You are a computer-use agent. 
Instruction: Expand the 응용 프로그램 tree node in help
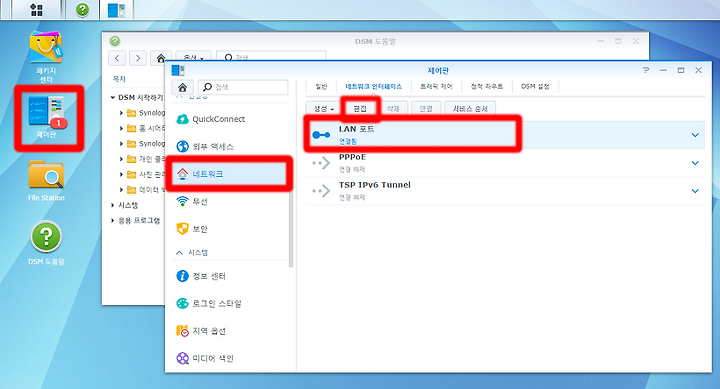112,220
